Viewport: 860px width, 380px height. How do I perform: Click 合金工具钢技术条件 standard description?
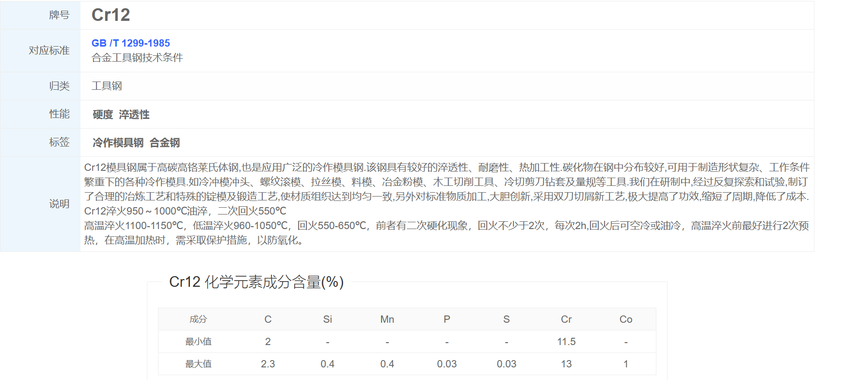click(137, 58)
